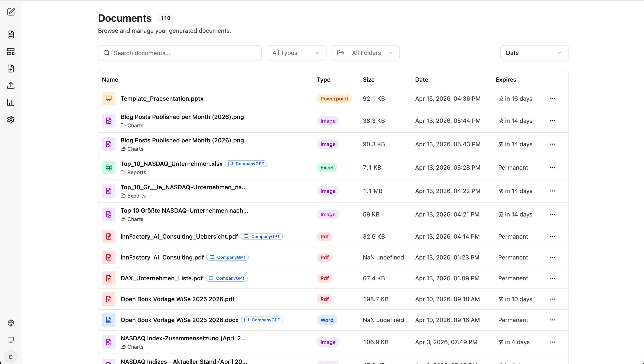Open settings gear icon in sidebar
Screen dimensions: 644x364
[x=11, y=119]
